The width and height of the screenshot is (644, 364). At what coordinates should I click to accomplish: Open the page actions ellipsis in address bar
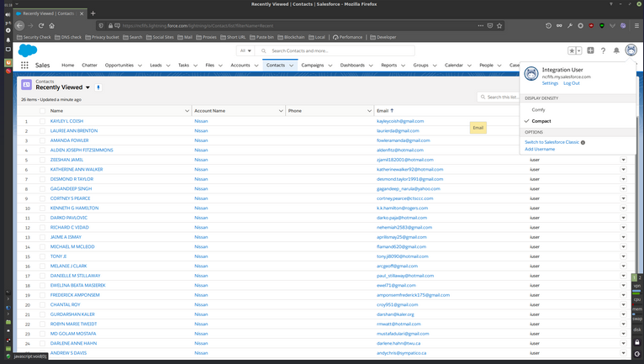[480, 25]
